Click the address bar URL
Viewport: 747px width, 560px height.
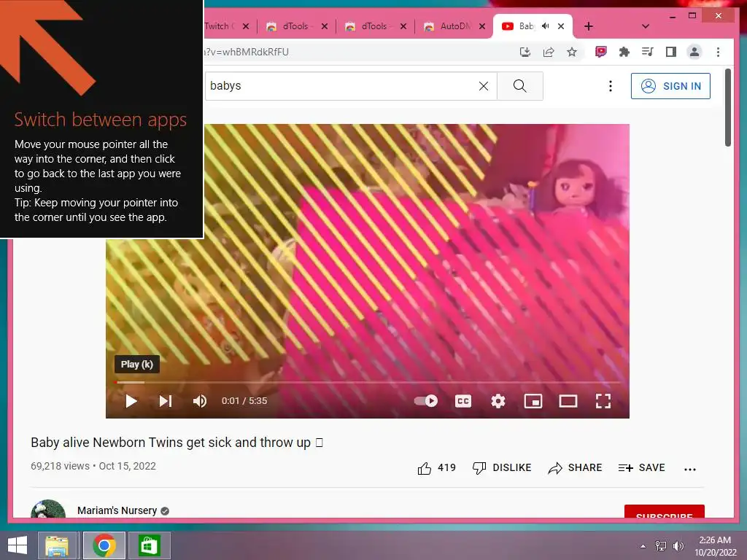point(247,52)
